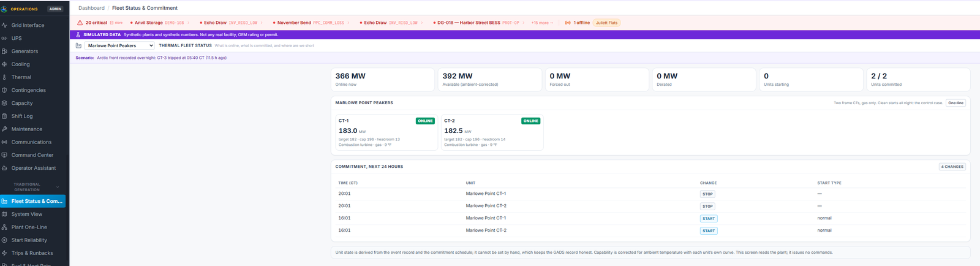980x266 pixels.
Task: Click ONLINE badge on CT-2 card
Action: coord(531,121)
